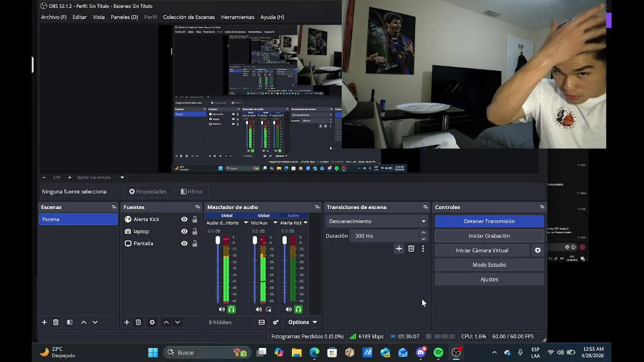Add a new scene with plus icon
Image resolution: width=644 pixels, height=362 pixels.
(44, 322)
